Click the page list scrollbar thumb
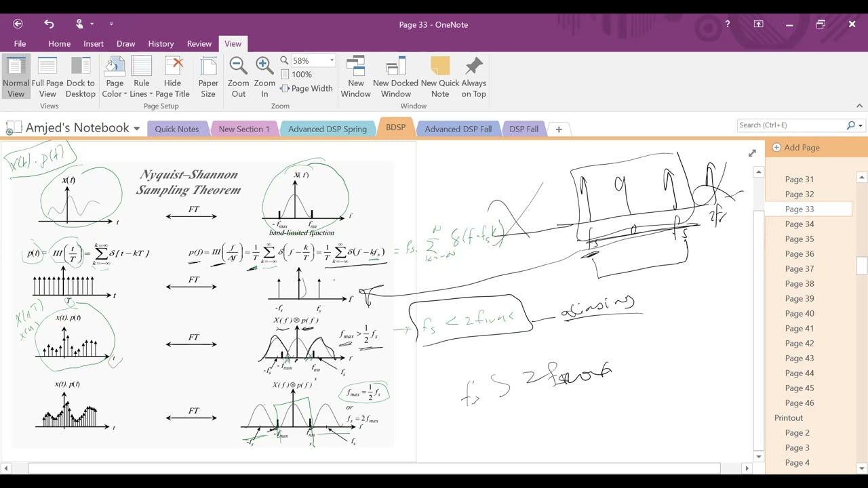Viewport: 868px width, 488px height. coord(862,266)
